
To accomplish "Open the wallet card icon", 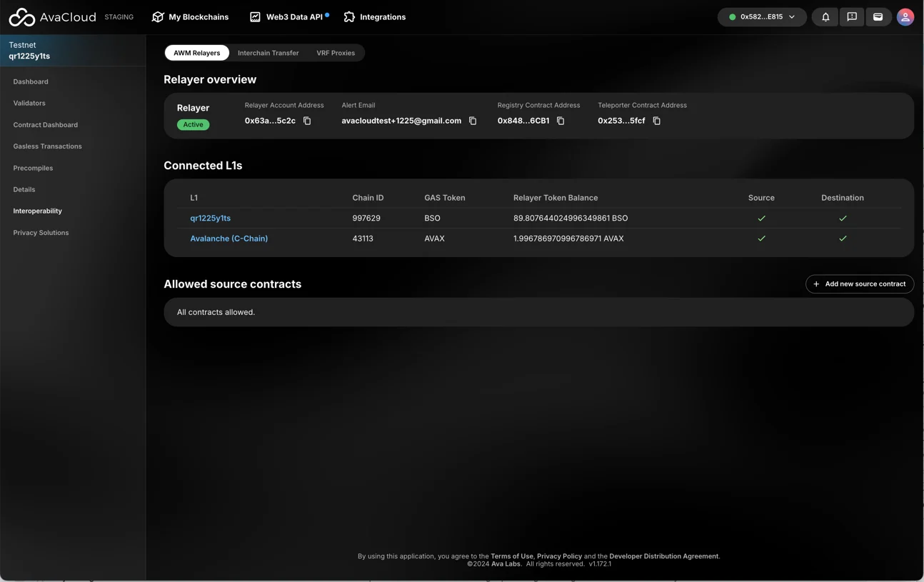I will (878, 17).
